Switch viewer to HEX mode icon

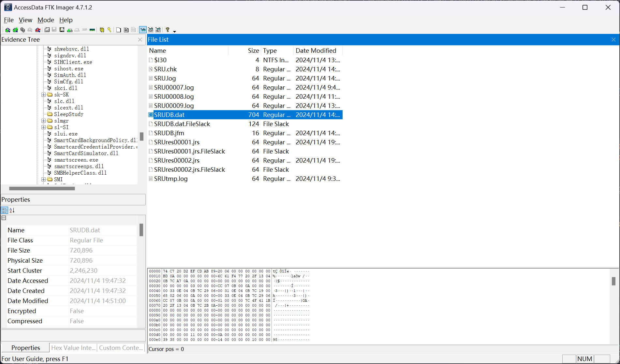(x=158, y=30)
